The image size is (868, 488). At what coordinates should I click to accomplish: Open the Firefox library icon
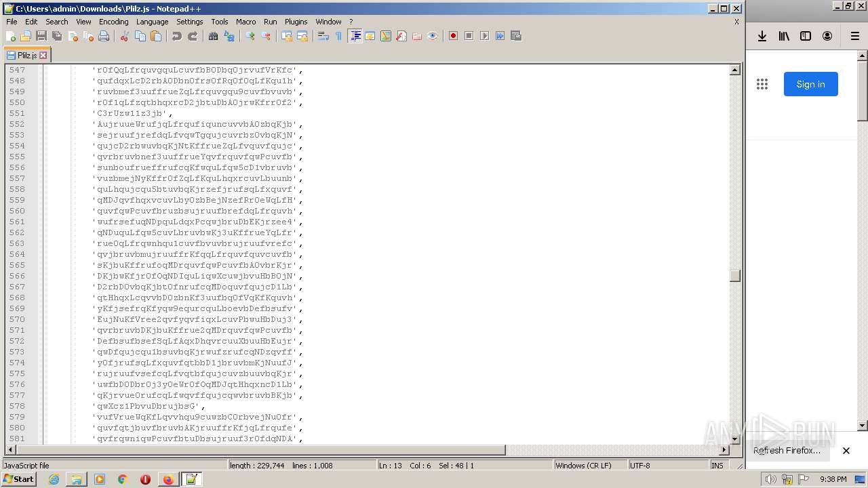pos(784,36)
